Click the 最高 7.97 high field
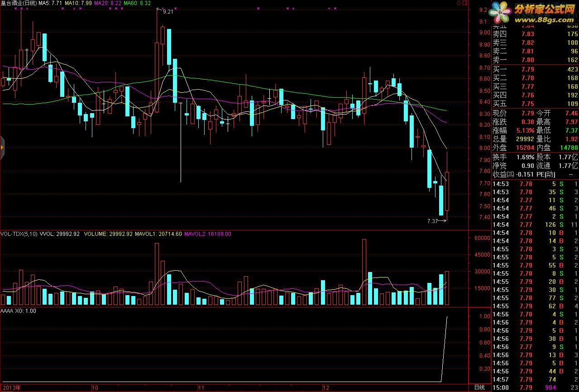The image size is (579, 392). [557, 122]
